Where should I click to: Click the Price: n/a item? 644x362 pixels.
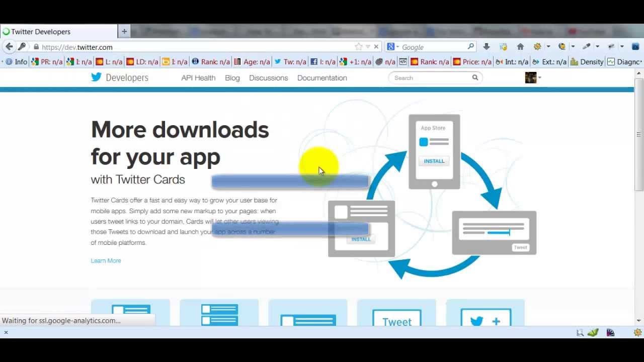click(472, 62)
